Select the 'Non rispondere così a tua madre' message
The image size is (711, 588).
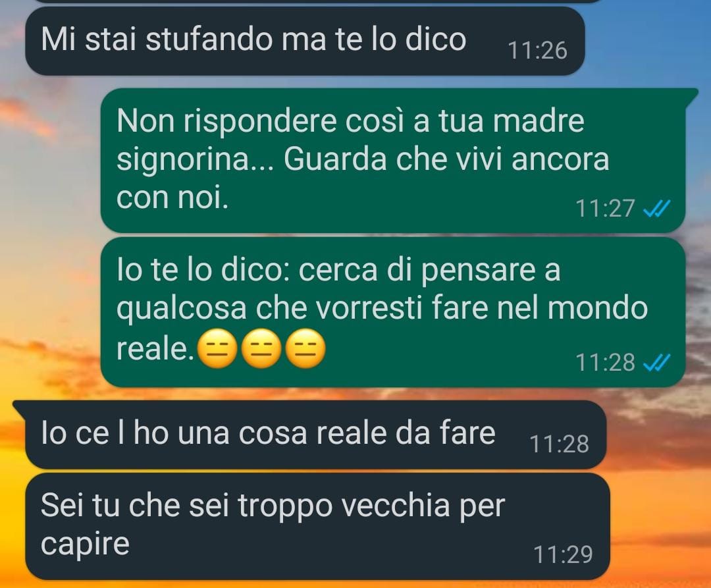(x=392, y=160)
